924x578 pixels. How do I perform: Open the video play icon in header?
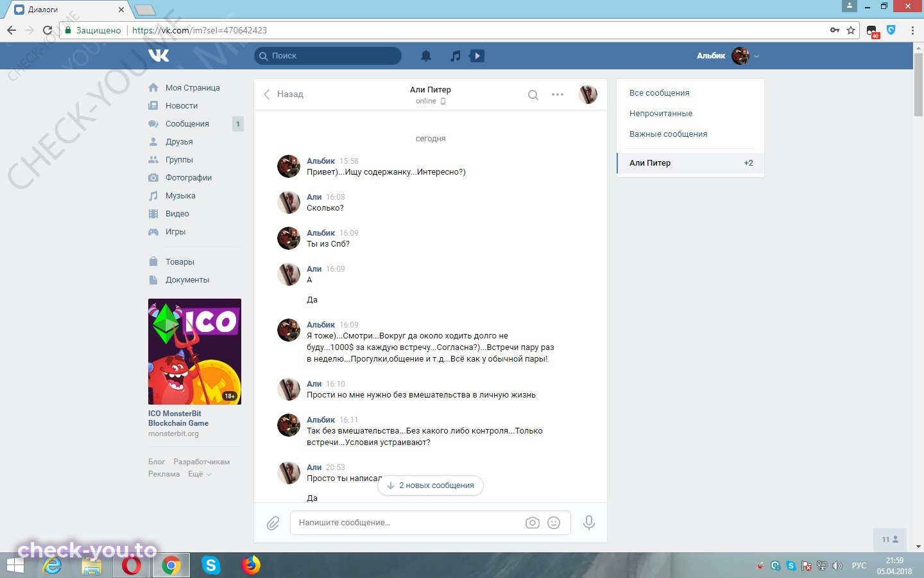click(477, 56)
